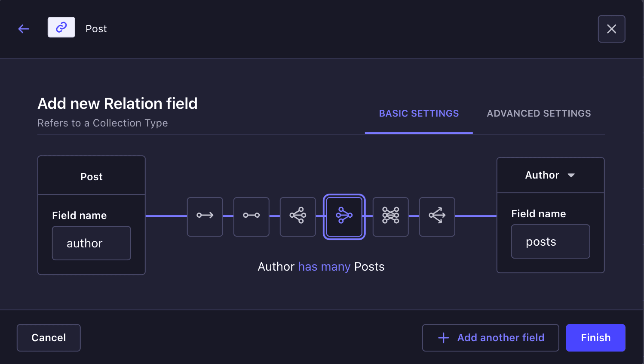644x364 pixels.
Task: Open the Advanced Settings tab
Action: [539, 114]
